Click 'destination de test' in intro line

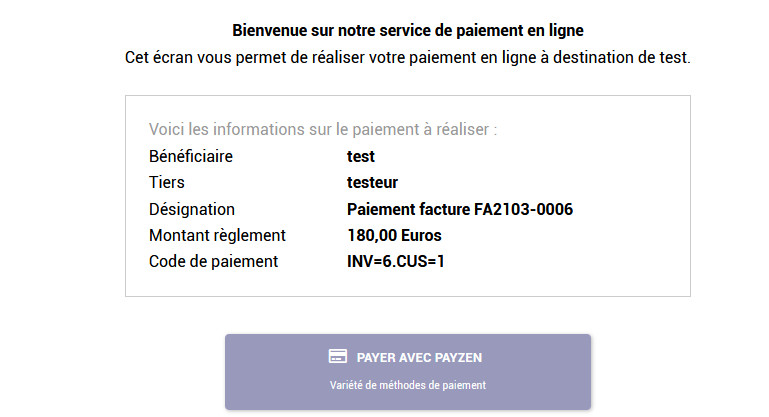(x=621, y=57)
